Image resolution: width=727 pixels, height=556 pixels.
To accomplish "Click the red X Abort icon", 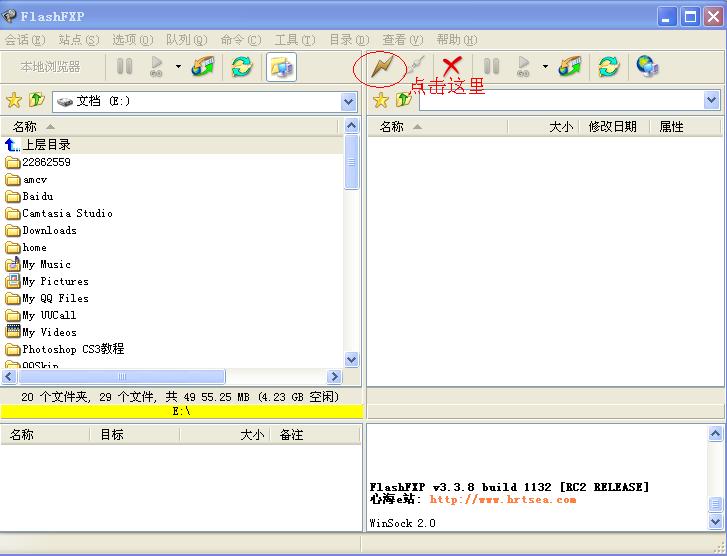I will point(452,66).
